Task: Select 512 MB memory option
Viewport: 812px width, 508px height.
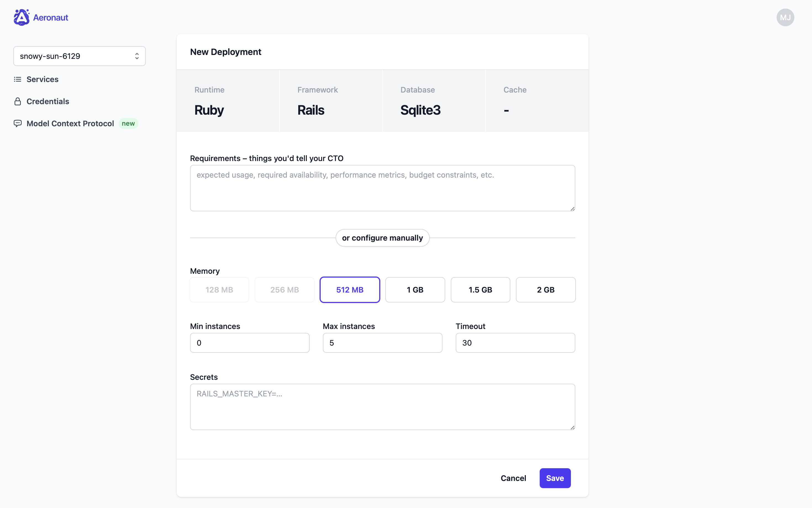Action: [350, 289]
